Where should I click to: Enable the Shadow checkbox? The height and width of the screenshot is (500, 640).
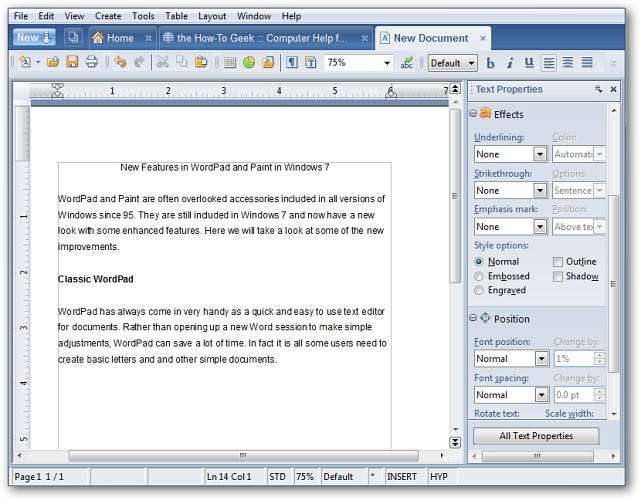pos(558,276)
